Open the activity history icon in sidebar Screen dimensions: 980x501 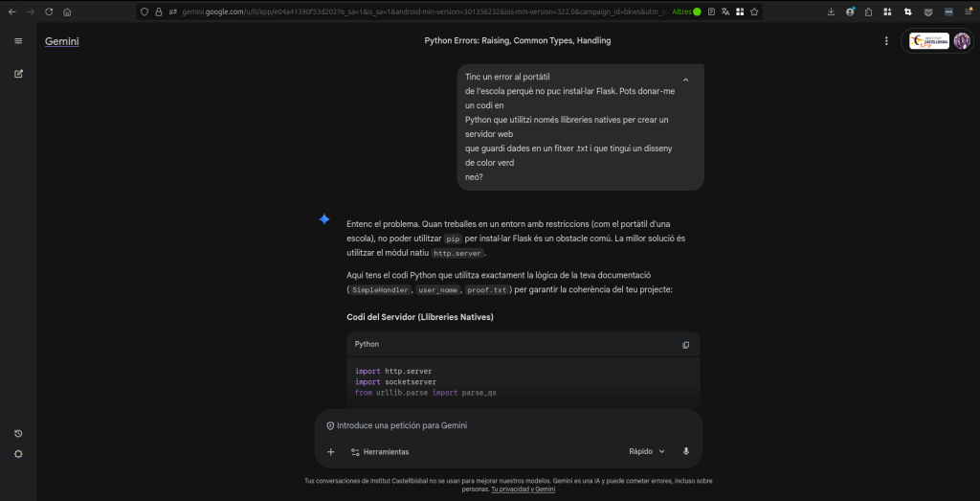[x=18, y=434]
